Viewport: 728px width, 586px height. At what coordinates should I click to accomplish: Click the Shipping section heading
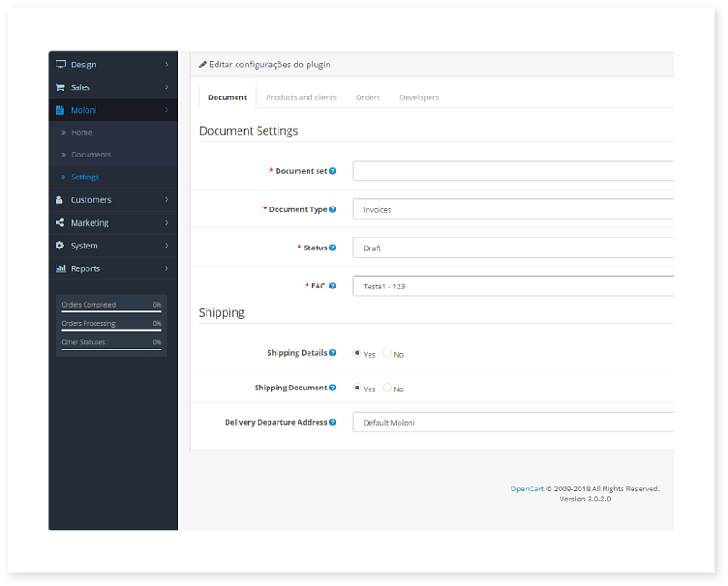click(221, 312)
